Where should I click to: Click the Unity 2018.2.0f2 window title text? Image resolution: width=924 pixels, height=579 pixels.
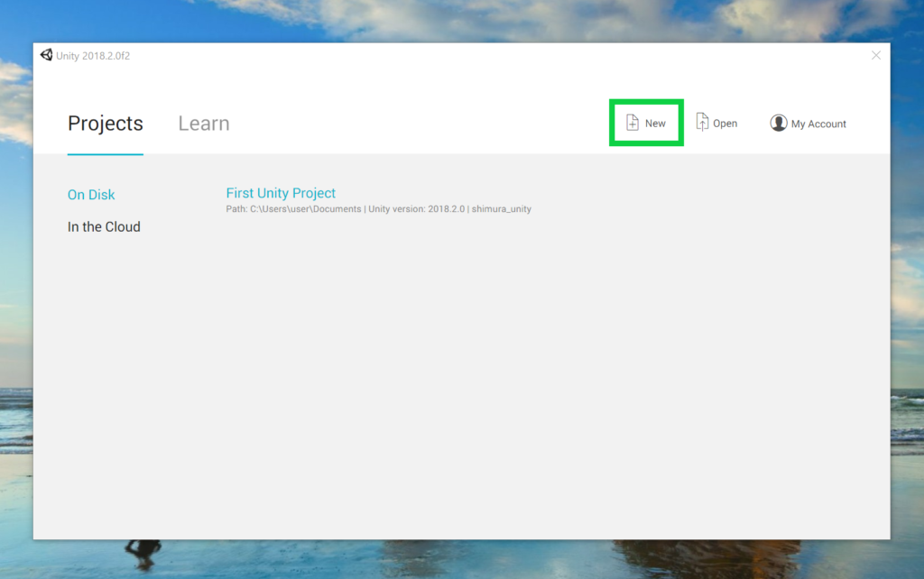(93, 56)
